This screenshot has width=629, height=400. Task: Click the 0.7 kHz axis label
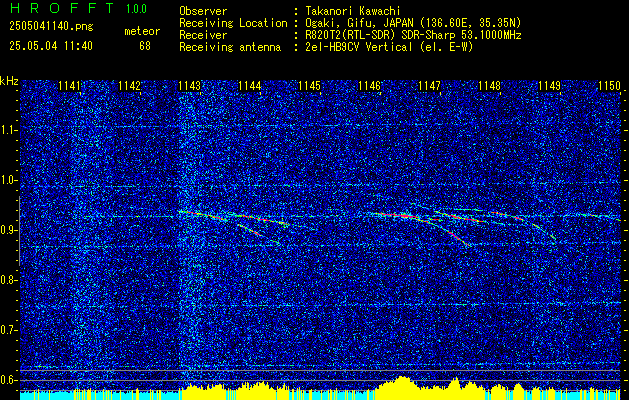[x=9, y=330]
